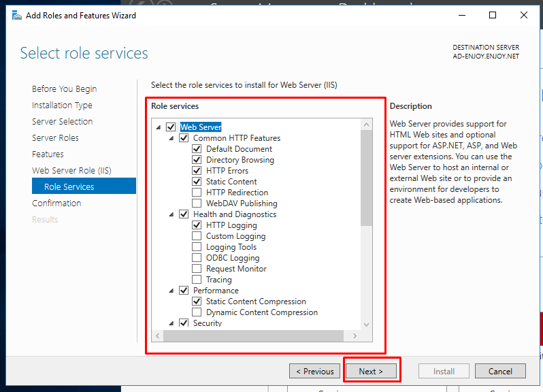Select the Role Services step
Viewport: 543px width, 392px height.
84,186
